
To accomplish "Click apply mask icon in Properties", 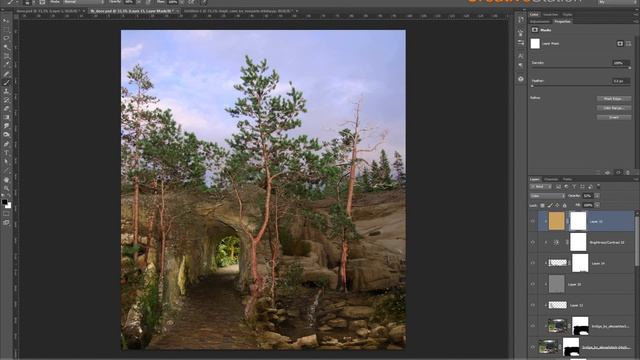I will click(607, 173).
